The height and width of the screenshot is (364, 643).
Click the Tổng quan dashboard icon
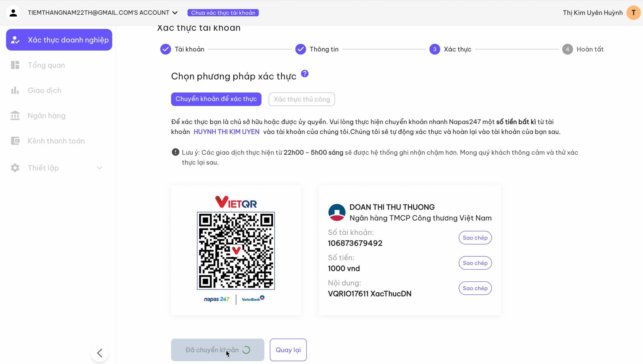click(15, 65)
